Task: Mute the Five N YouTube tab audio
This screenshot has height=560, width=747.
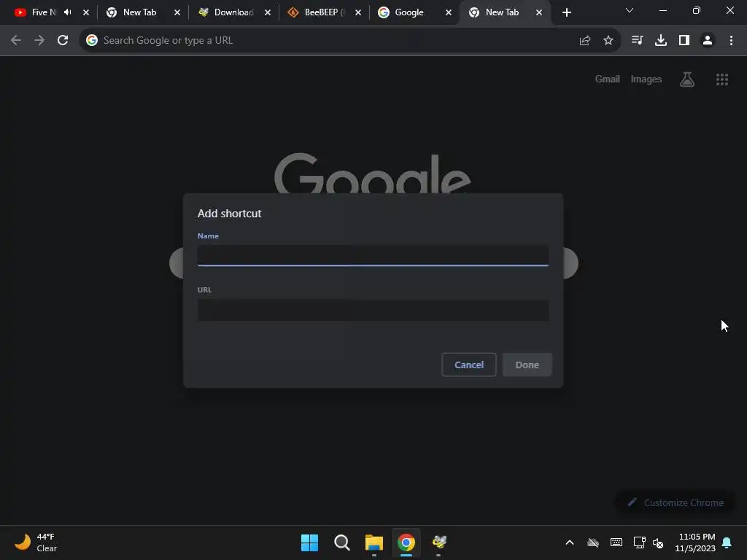Action: (x=68, y=12)
